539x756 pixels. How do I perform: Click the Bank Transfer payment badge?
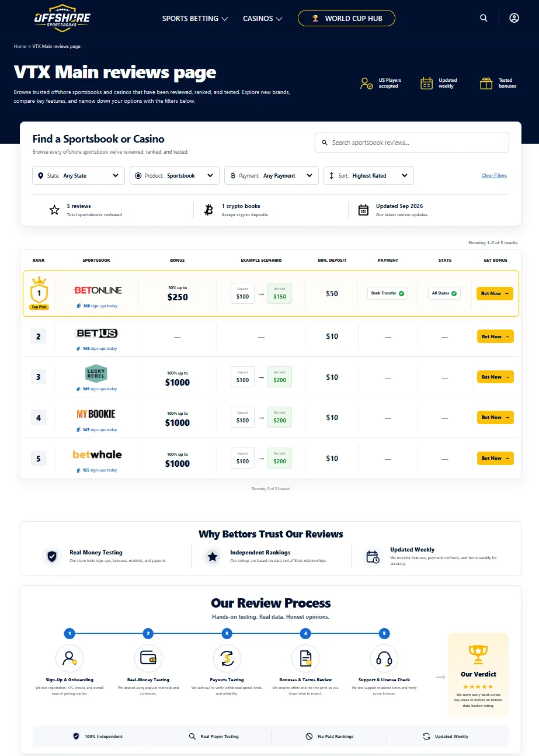[387, 293]
